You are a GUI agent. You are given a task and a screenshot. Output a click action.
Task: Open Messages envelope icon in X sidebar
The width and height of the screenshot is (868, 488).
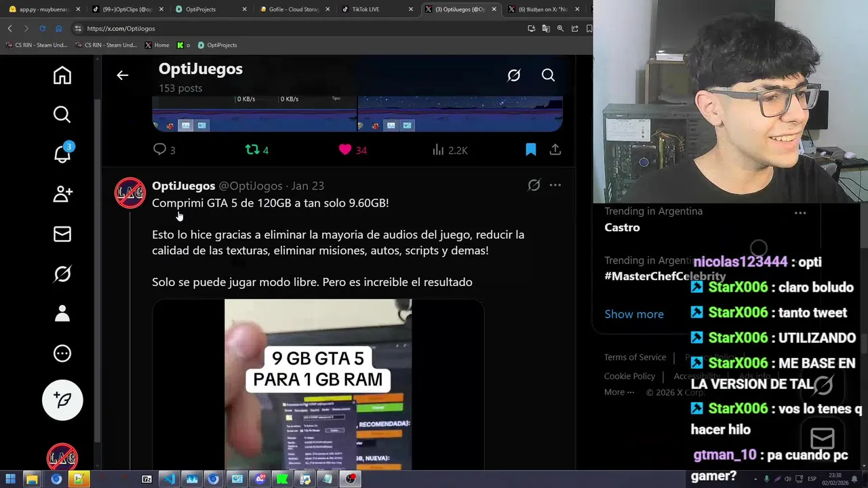coord(62,234)
